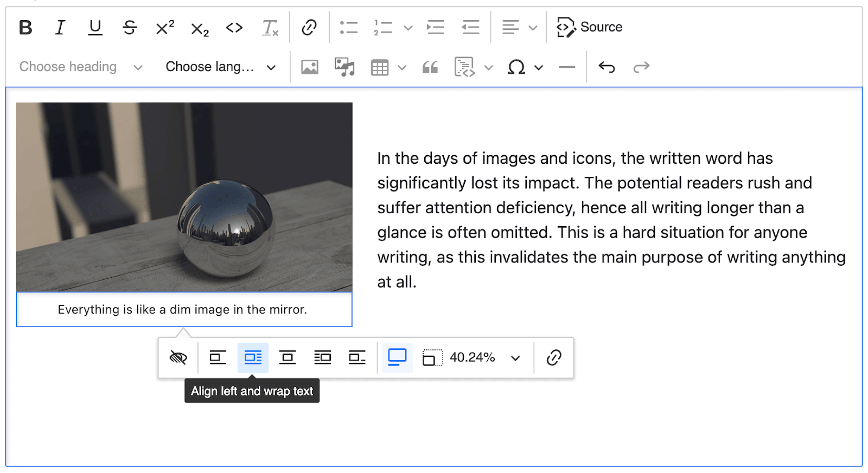Open the Choose language dropdown
Image resolution: width=868 pixels, height=473 pixels.
(x=220, y=67)
